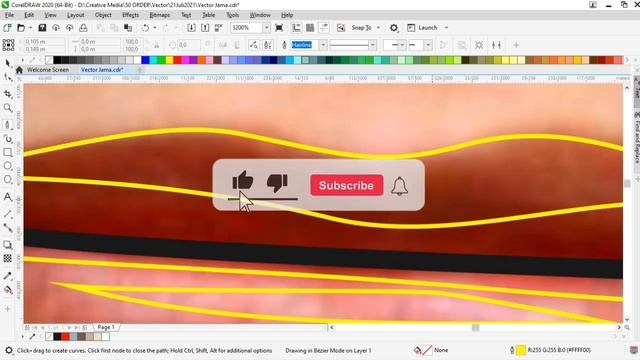Expand the zoom level 3200% dropdown
This screenshot has width=640, height=360.
click(x=266, y=28)
